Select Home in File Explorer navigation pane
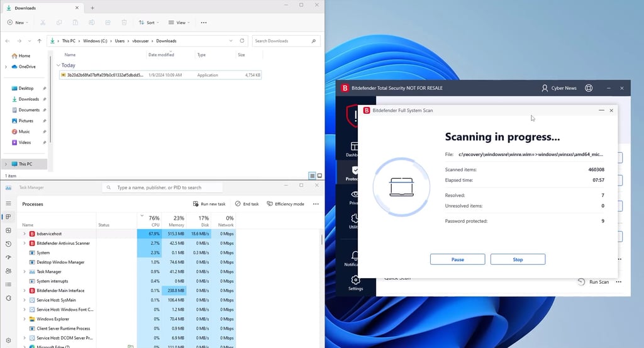 point(24,56)
